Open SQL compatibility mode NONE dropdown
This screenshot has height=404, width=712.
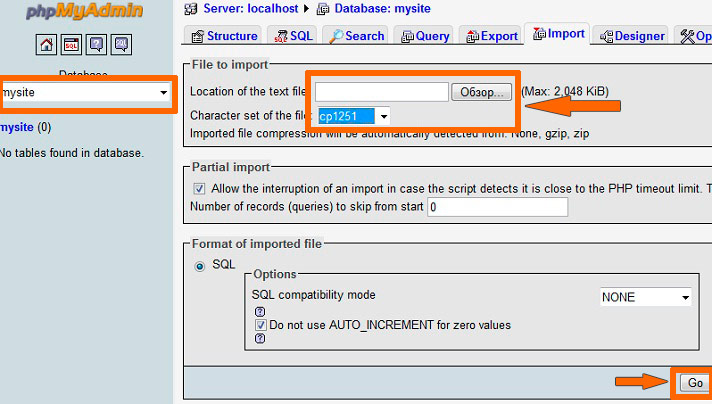(645, 297)
